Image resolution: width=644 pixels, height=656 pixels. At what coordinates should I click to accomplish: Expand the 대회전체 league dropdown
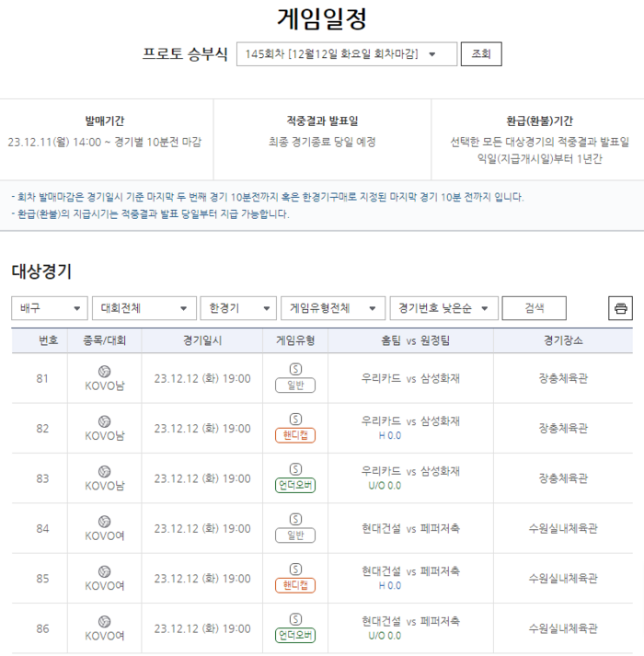coord(145,308)
